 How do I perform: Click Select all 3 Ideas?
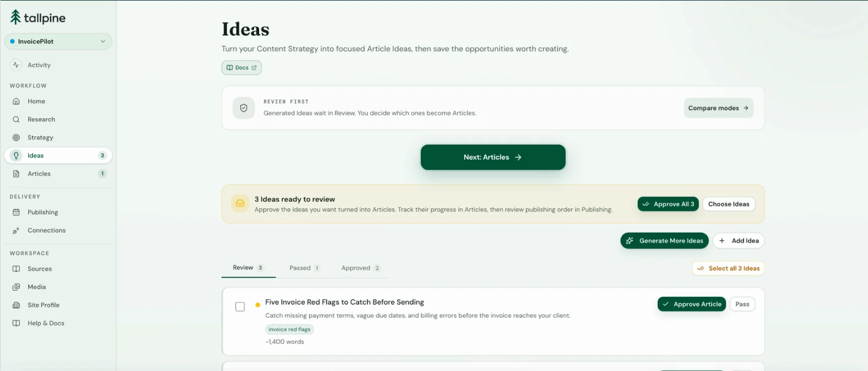[x=728, y=268]
